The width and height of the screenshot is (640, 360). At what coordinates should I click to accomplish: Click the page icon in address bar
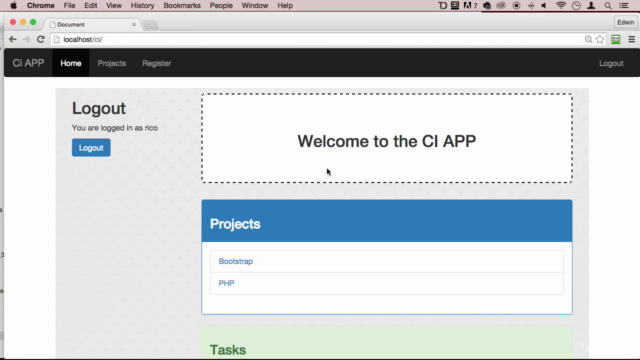57,39
